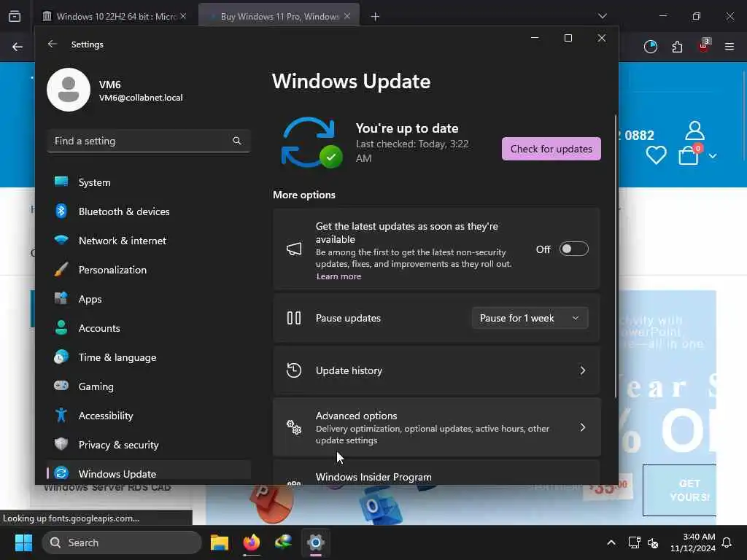Open Accessibility settings category
The width and height of the screenshot is (747, 560).
pyautogui.click(x=149, y=416)
